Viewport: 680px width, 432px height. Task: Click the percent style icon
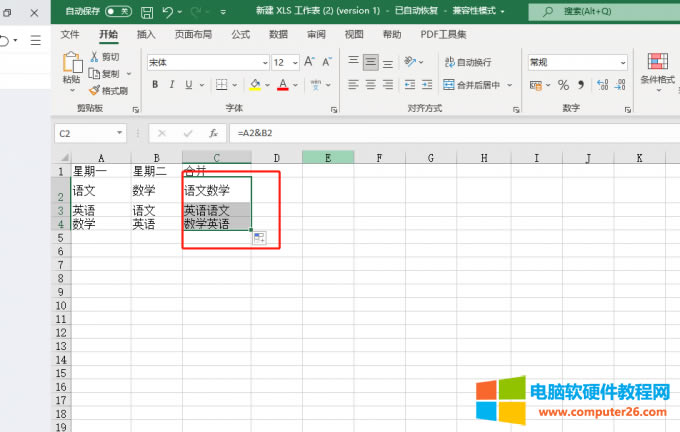pyautogui.click(x=563, y=85)
